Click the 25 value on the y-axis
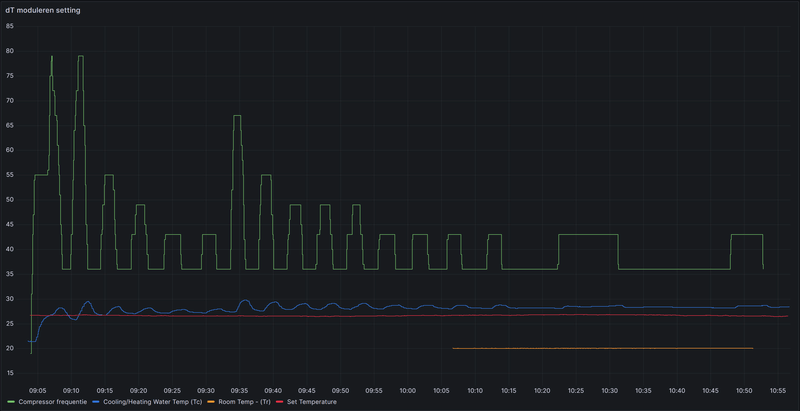 pos(9,324)
